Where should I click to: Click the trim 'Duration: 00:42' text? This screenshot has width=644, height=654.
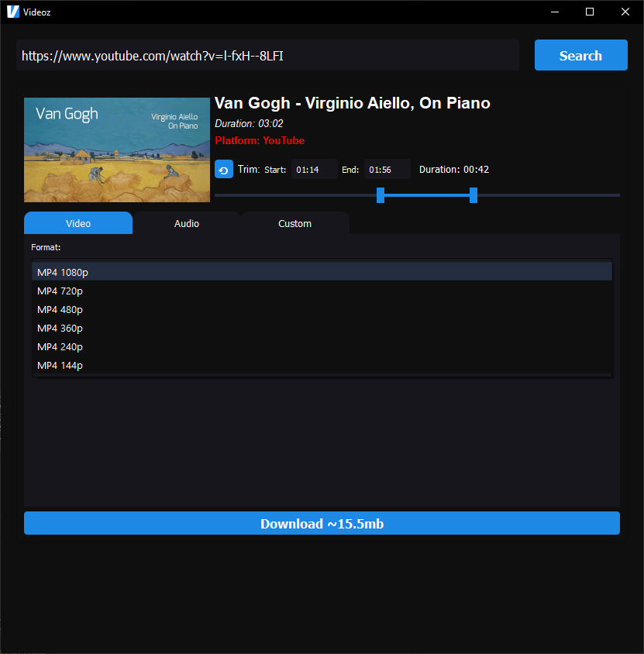454,170
